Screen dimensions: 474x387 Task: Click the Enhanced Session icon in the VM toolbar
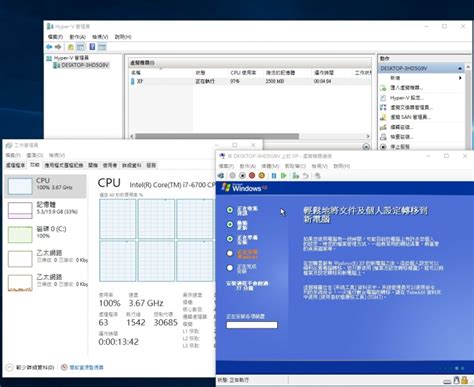[x=317, y=175]
